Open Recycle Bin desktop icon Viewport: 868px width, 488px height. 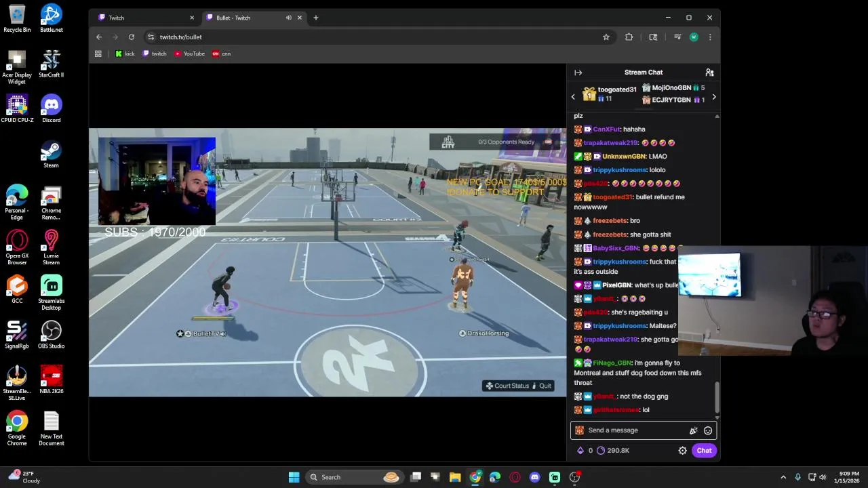tap(17, 19)
